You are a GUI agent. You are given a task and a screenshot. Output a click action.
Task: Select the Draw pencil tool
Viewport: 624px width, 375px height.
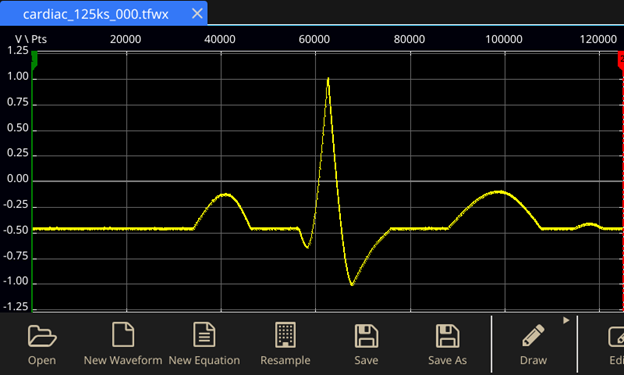pos(533,344)
